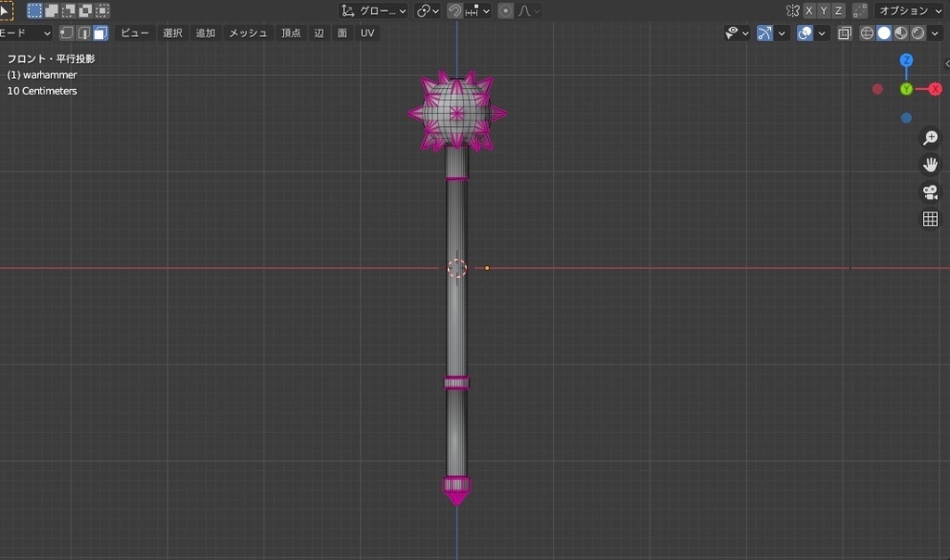Open the メッシュ menu
The width and height of the screenshot is (950, 560).
(248, 32)
